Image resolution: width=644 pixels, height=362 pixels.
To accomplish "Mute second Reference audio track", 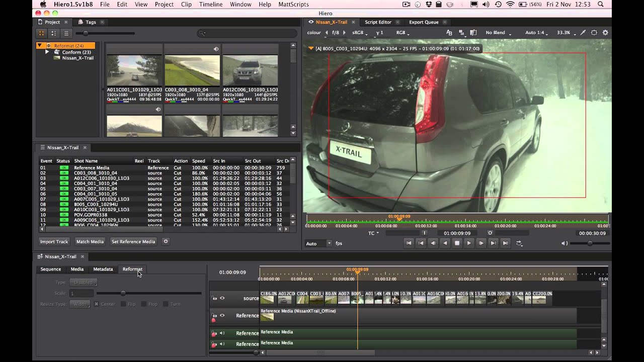I will click(222, 344).
